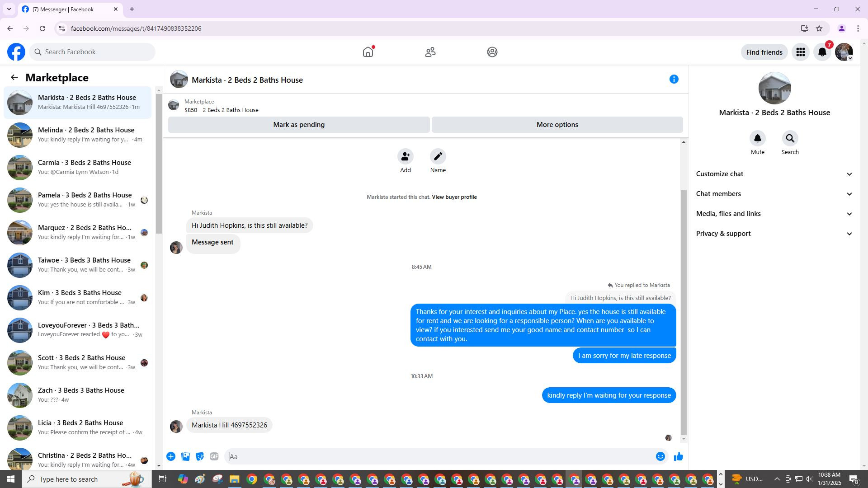
Task: Click the browser address bar URL
Action: (x=136, y=28)
